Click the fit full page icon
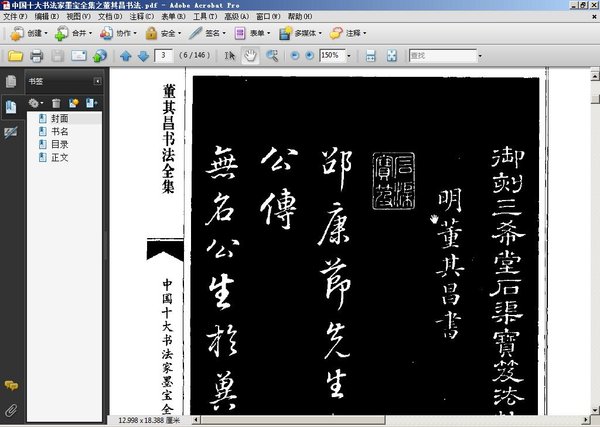This screenshot has height=427, width=600. [x=391, y=56]
